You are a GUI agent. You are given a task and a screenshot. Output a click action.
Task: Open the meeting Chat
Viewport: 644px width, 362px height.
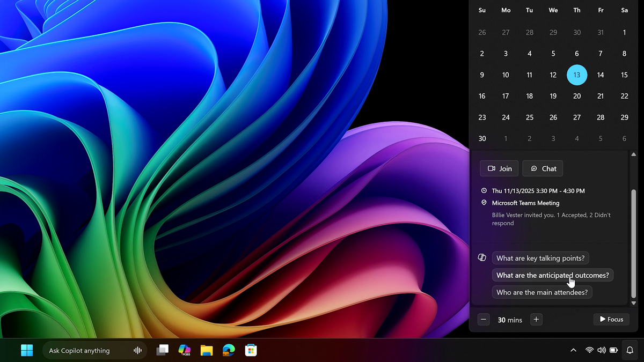[543, 168]
